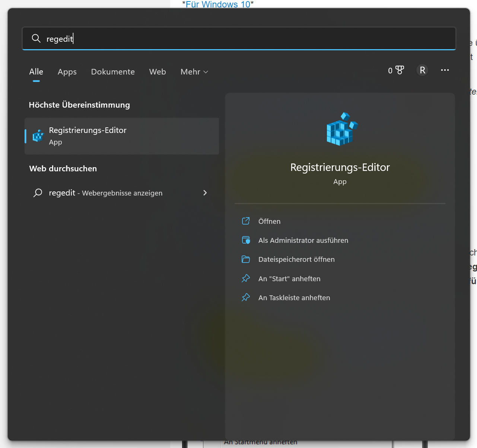Open the R user account avatar
Screen dimensions: 477x448
(x=422, y=70)
